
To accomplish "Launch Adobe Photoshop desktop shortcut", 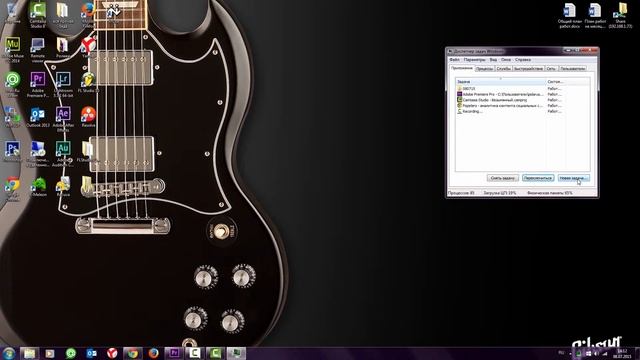I will (x=12, y=152).
